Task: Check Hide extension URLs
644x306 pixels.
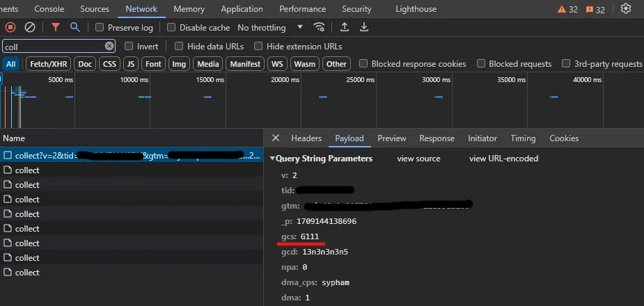Action: click(x=258, y=46)
